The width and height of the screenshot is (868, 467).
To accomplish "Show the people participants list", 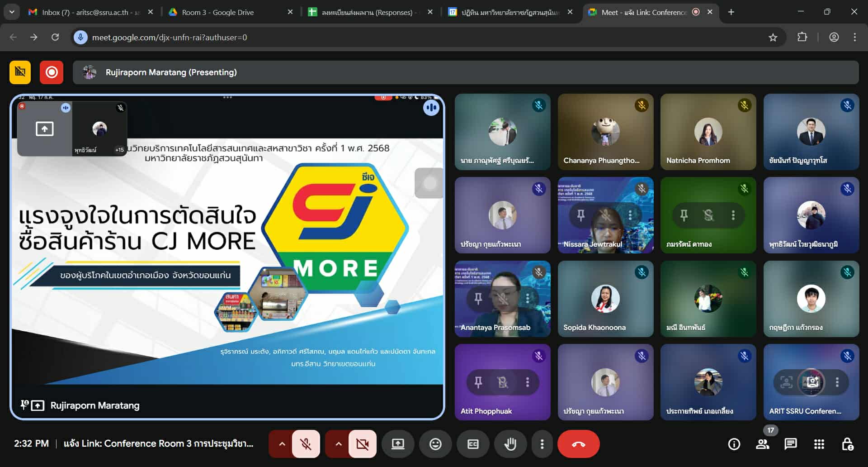I will (x=763, y=444).
